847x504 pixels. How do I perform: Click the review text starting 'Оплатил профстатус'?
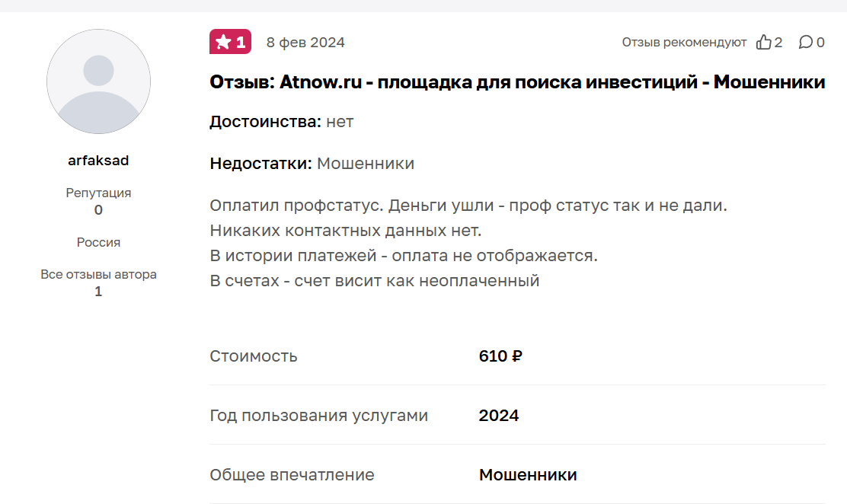(468, 206)
